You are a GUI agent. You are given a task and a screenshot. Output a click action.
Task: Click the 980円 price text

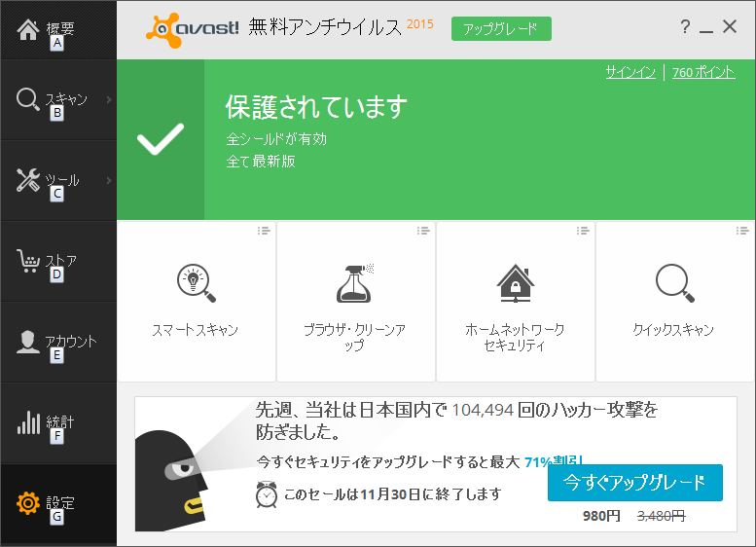(x=601, y=516)
